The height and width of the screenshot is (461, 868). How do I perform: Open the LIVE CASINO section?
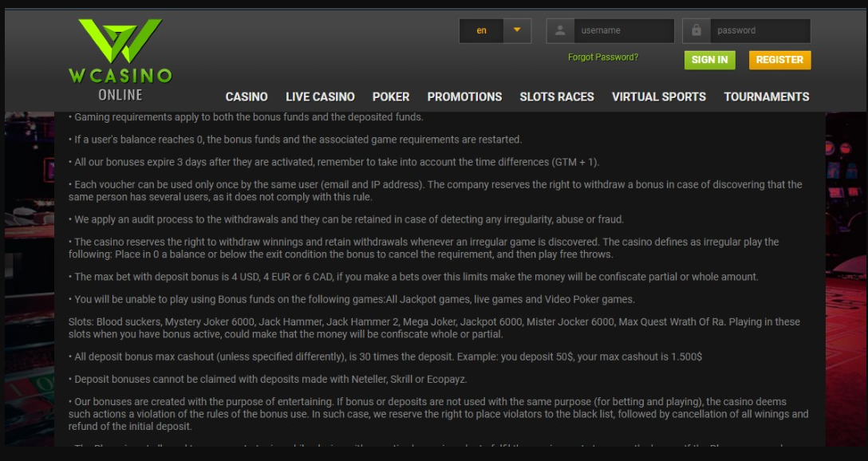point(320,97)
